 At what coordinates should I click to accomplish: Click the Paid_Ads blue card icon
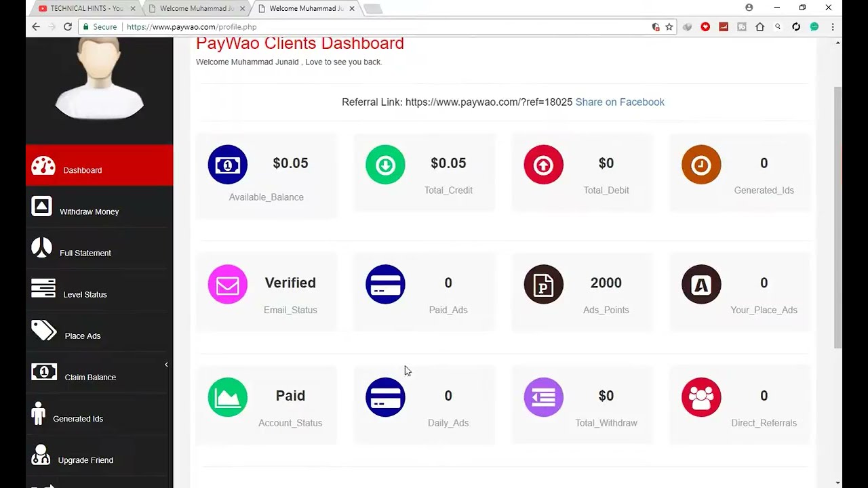(385, 285)
